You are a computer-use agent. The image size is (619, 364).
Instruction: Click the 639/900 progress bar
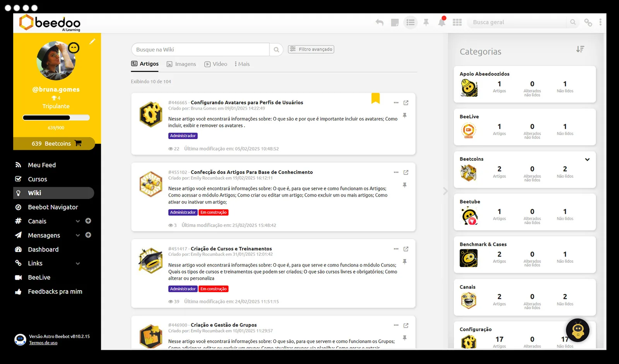click(x=56, y=117)
